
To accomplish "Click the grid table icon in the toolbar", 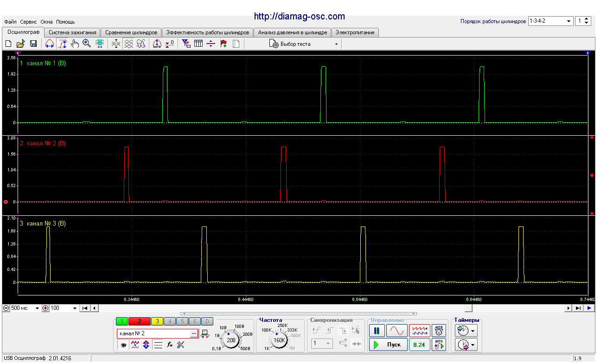I will pos(198,44).
